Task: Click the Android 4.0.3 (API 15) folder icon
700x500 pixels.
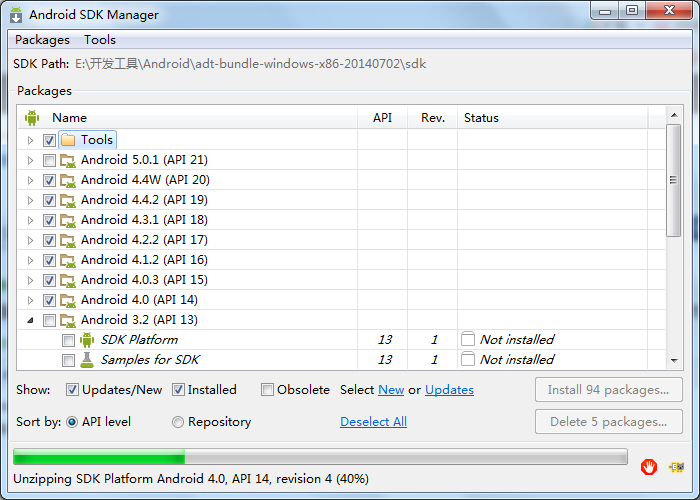Action: pyautogui.click(x=68, y=280)
